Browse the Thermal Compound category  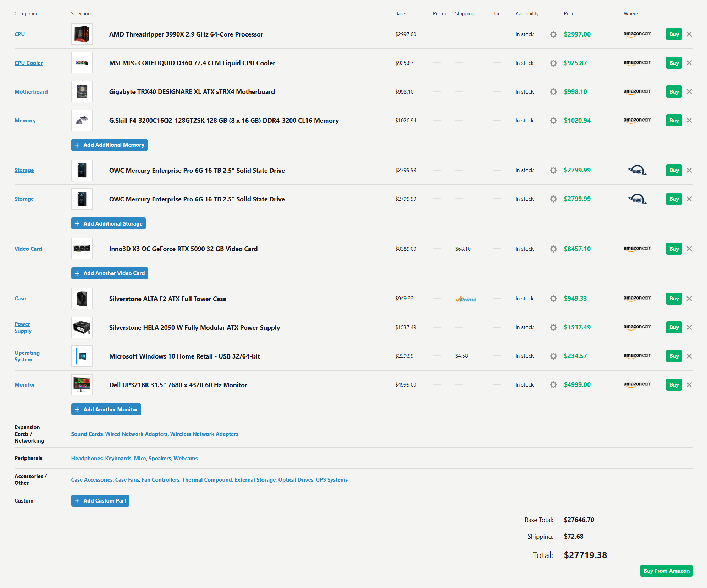pyautogui.click(x=207, y=480)
